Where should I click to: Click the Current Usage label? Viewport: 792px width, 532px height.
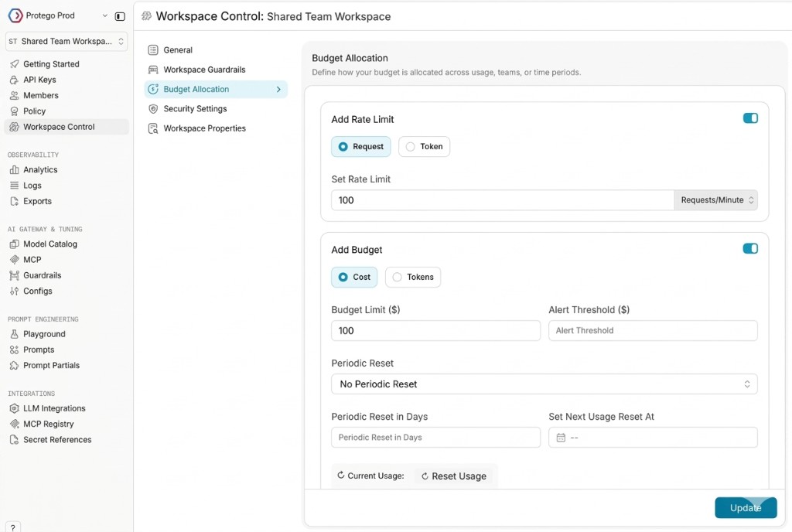[x=375, y=476]
